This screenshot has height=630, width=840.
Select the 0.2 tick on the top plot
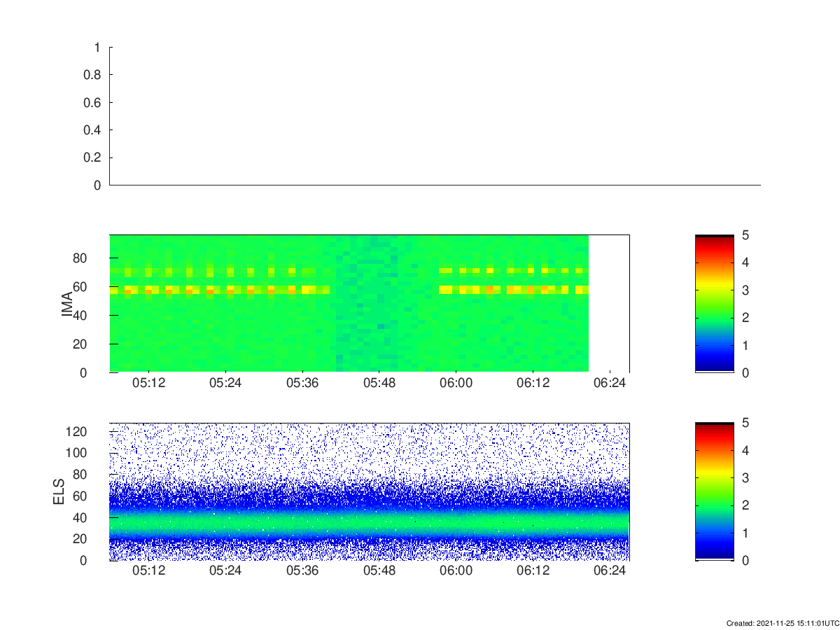point(92,158)
